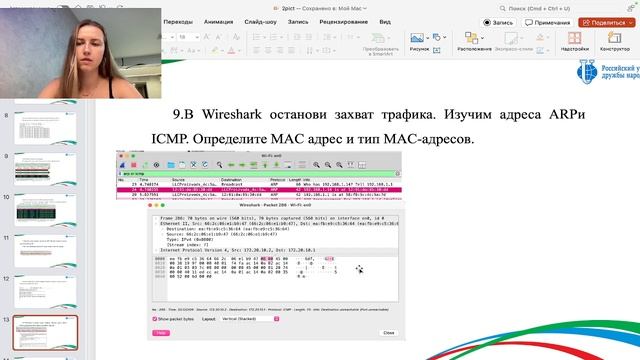Click the slide text starting '9.В Wireshark'

click(x=368, y=127)
